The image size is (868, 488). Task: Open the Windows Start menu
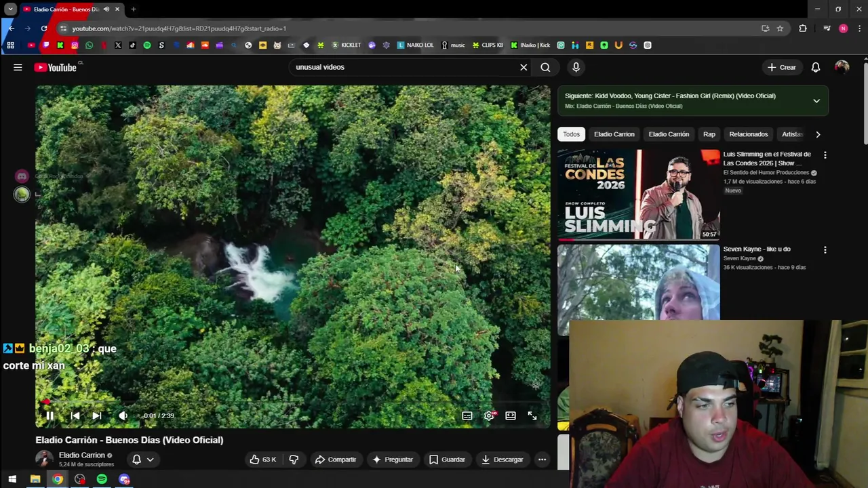point(12,479)
